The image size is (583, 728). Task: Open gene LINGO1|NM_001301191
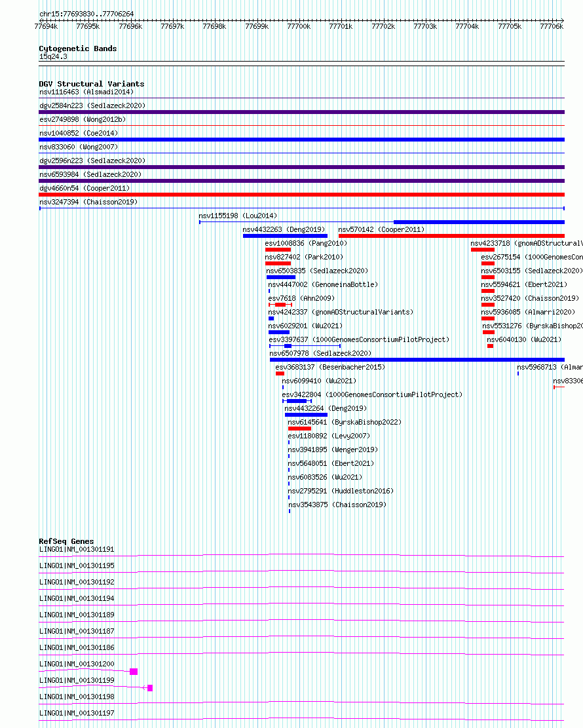[77, 549]
